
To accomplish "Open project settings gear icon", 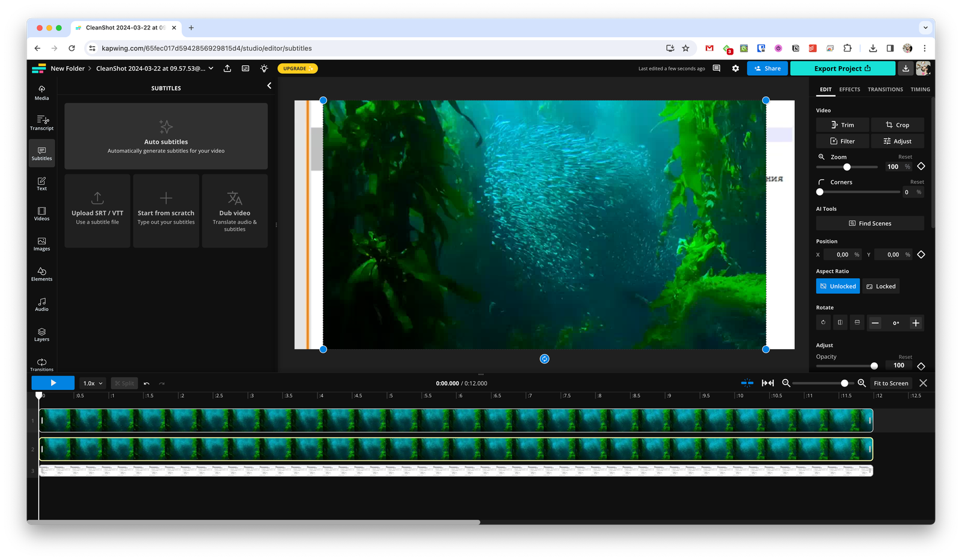I will click(x=735, y=68).
